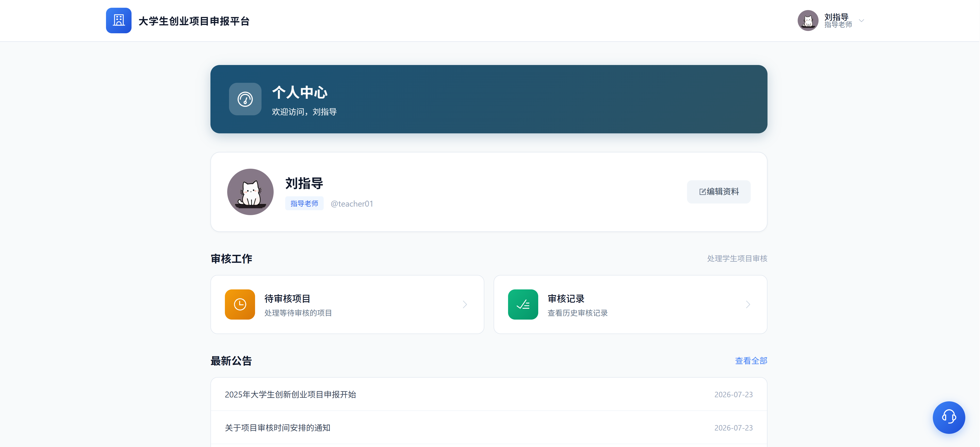Viewport: 980px width, 447px height.
Task: Click the 编辑资料 button
Action: click(719, 192)
